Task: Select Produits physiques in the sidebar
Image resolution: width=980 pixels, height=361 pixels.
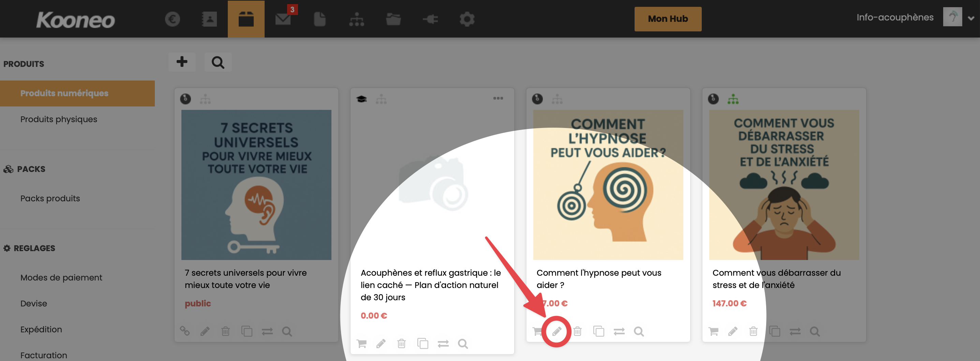Action: (59, 119)
